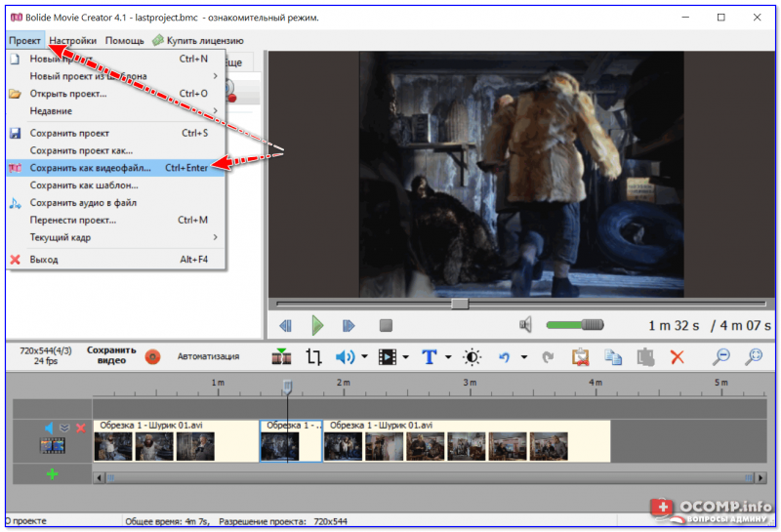The image size is (781, 532).
Task: Click the text T tool icon
Action: tap(430, 356)
